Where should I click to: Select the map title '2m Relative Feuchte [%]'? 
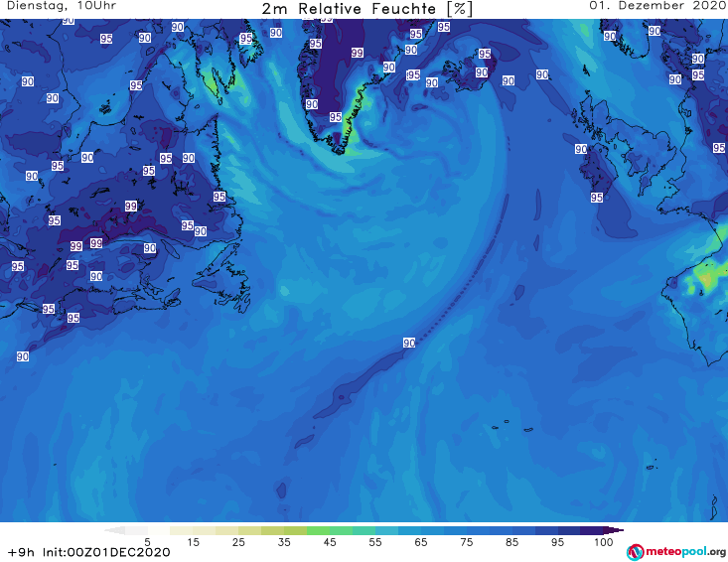tap(366, 9)
